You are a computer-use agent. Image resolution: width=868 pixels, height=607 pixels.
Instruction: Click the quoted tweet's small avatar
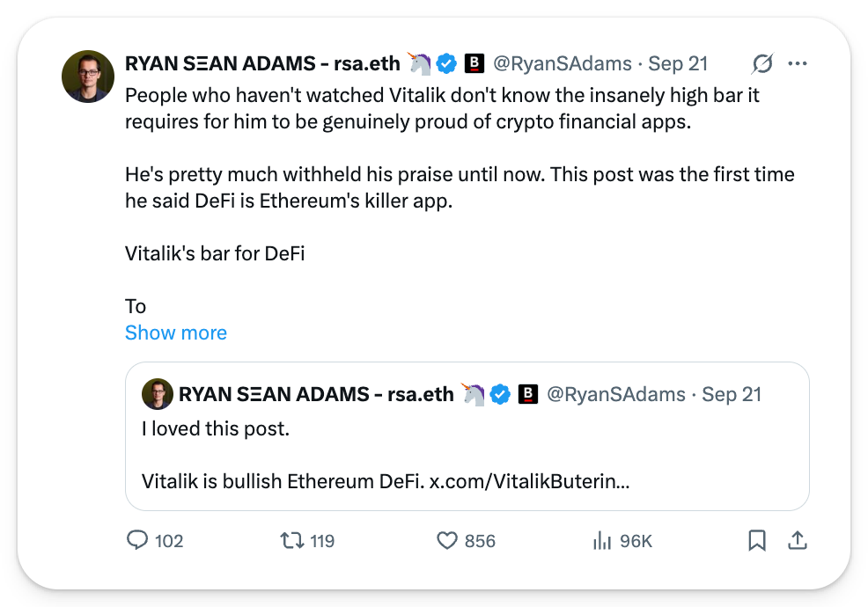coord(157,394)
